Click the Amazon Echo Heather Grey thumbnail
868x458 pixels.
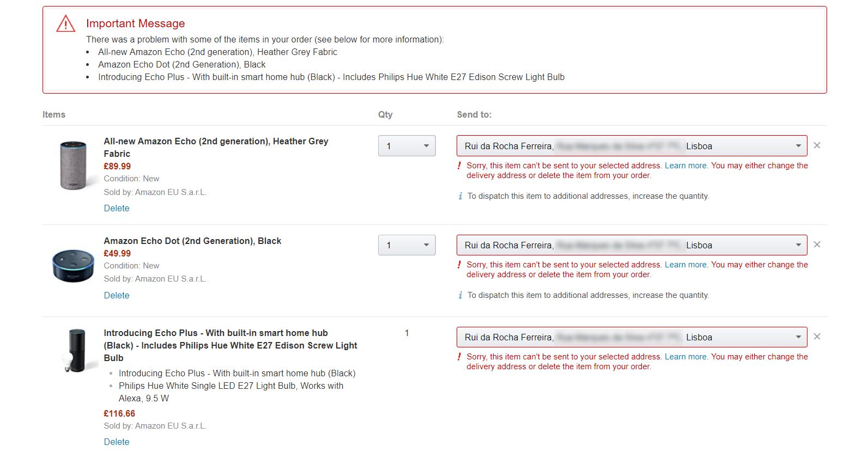(x=73, y=165)
